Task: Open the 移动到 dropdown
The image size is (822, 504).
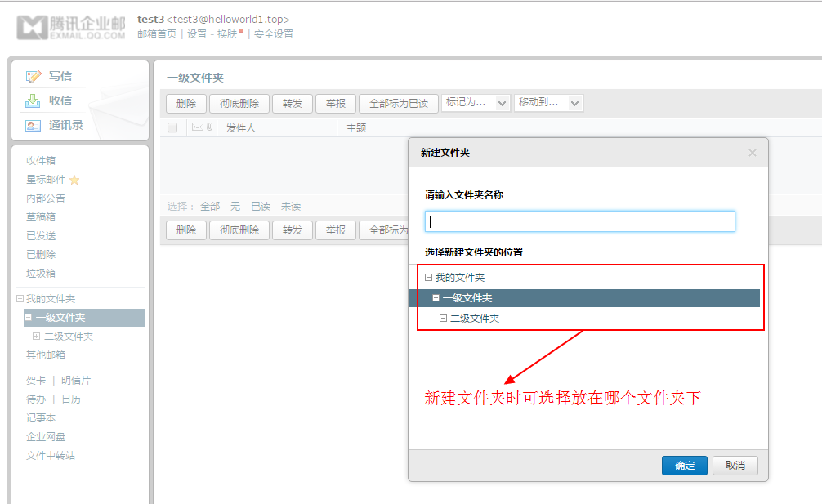Action: coord(547,103)
